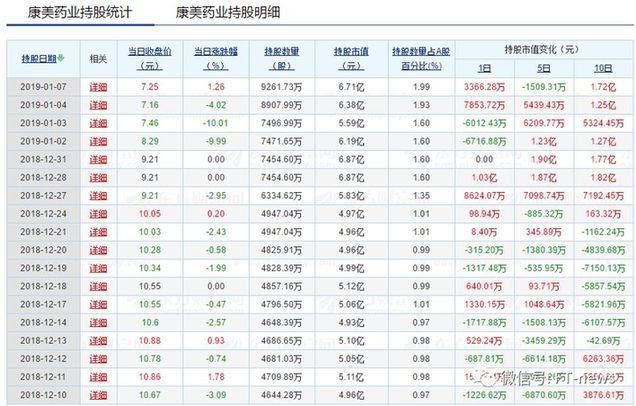Select date cell 2019-01-07
This screenshot has height=406, width=636.
43,87
